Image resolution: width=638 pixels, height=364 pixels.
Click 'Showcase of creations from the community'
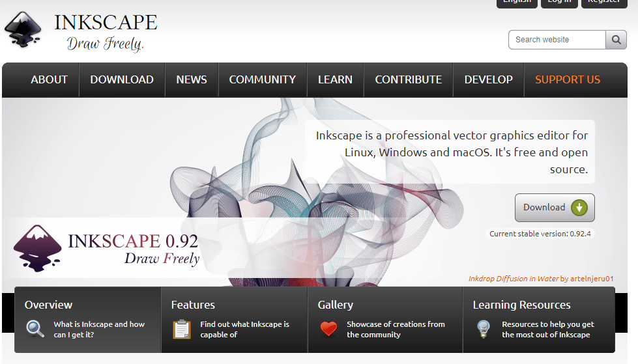396,329
